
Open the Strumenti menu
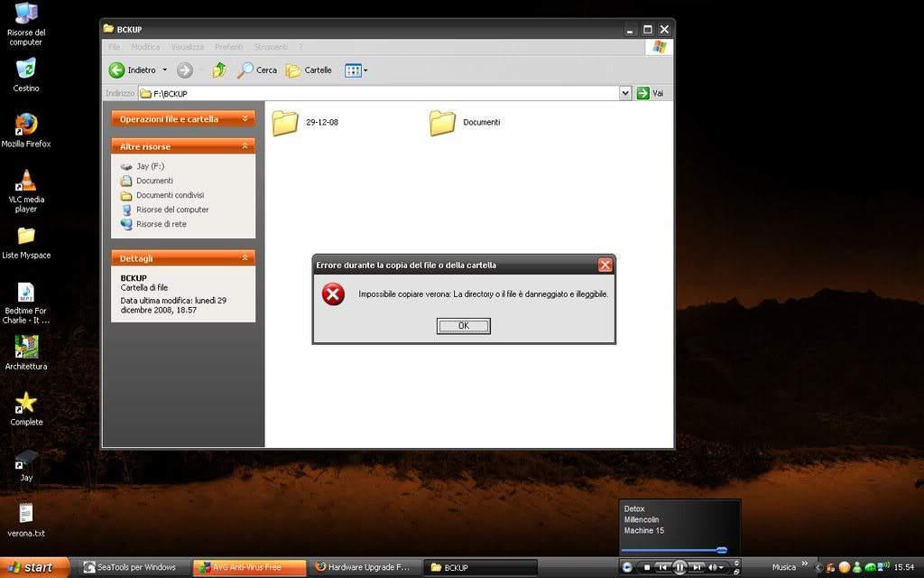pos(271,47)
